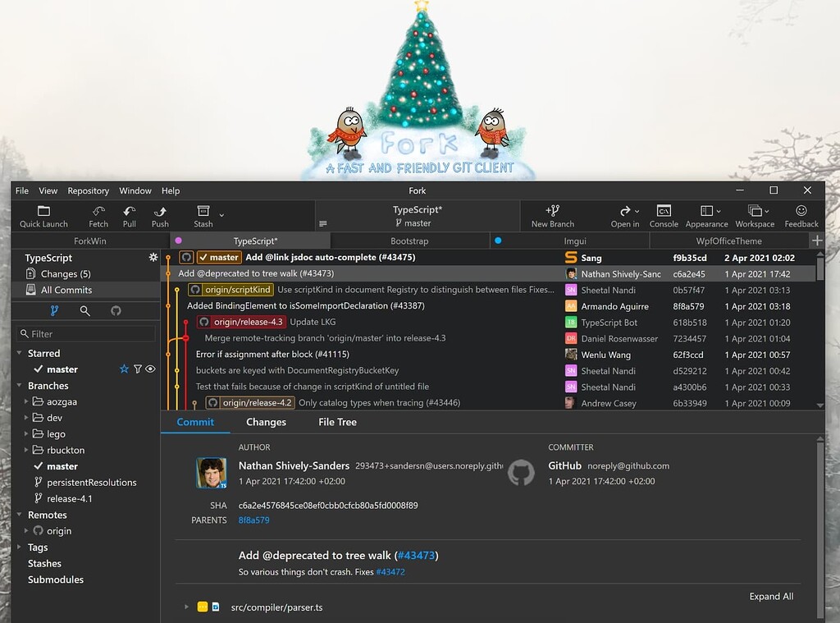Open the 'Open in' toolbar menu
Screen dimensions: 840x623
click(x=624, y=216)
